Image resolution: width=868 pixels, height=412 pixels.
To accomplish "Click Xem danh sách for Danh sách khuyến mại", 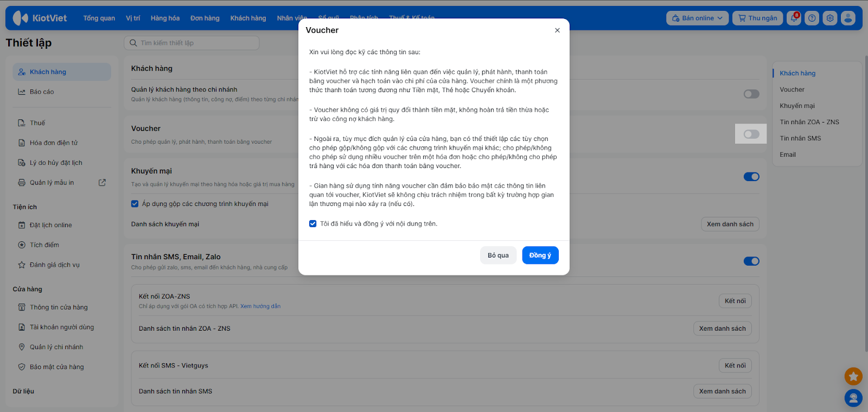I will point(730,224).
